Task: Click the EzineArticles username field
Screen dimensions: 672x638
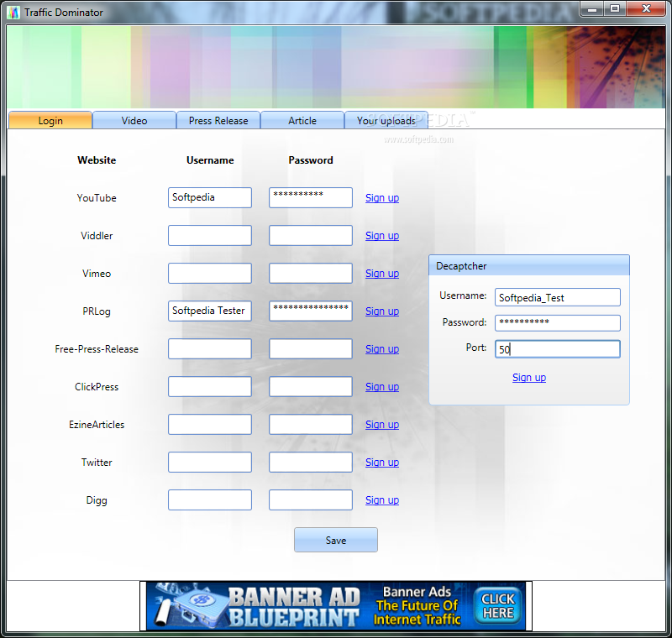Action: (x=209, y=424)
